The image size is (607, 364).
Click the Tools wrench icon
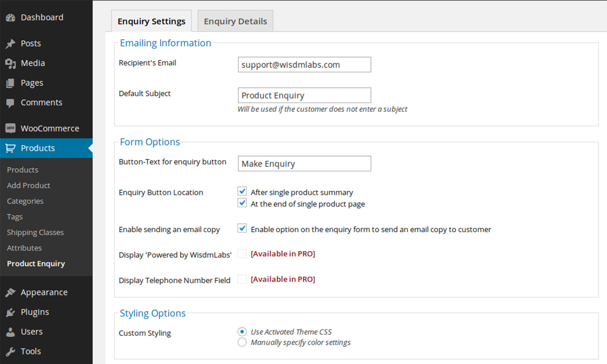click(10, 352)
